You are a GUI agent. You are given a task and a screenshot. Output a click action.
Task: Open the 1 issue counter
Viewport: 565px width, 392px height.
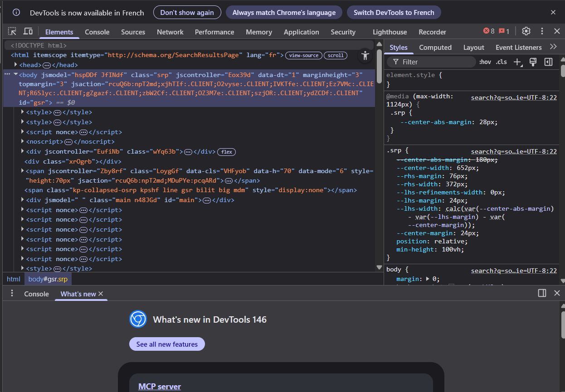coord(504,31)
